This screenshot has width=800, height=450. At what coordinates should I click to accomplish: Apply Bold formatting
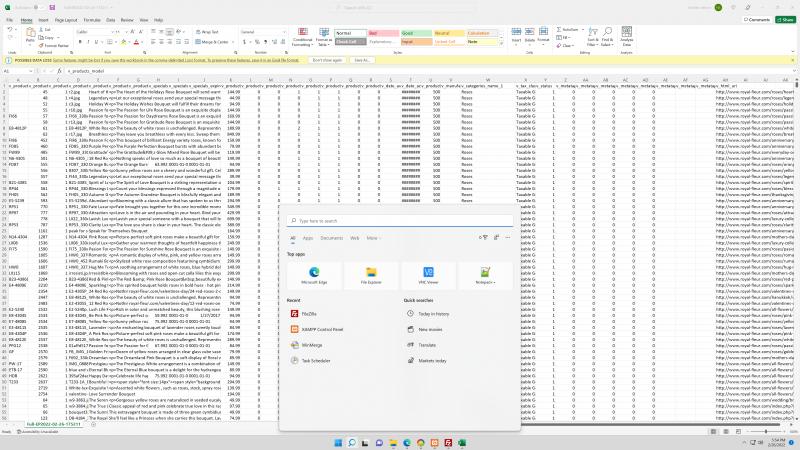click(80, 42)
